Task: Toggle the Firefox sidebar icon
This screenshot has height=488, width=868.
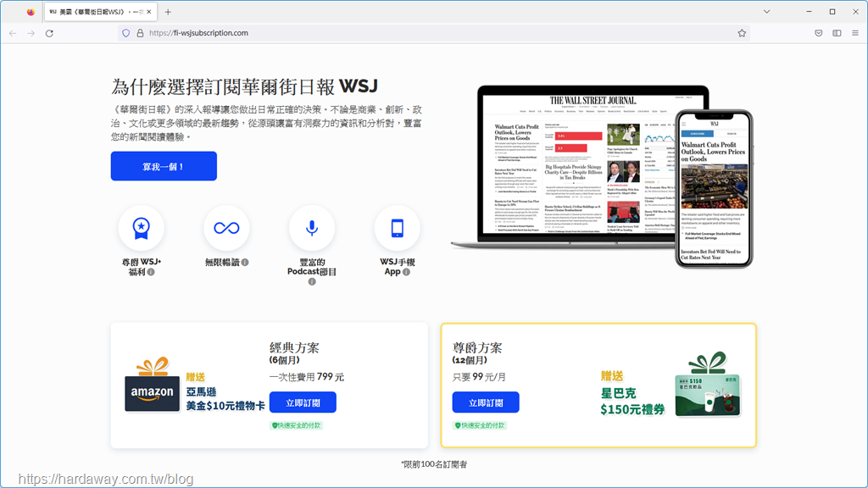Action: (x=837, y=33)
